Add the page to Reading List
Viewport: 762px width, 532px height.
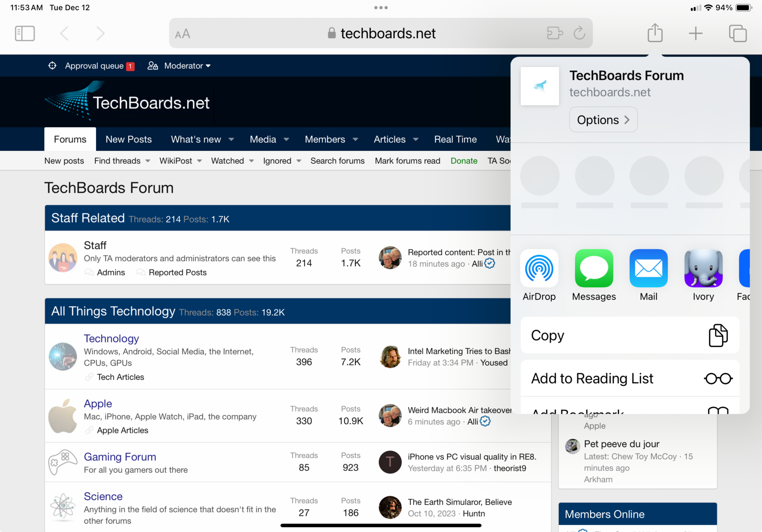pos(629,379)
